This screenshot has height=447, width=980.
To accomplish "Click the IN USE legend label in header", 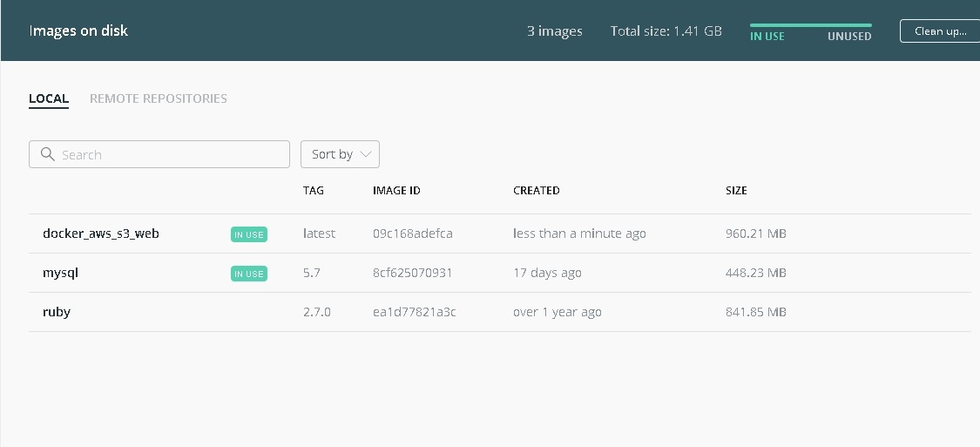I will [767, 37].
